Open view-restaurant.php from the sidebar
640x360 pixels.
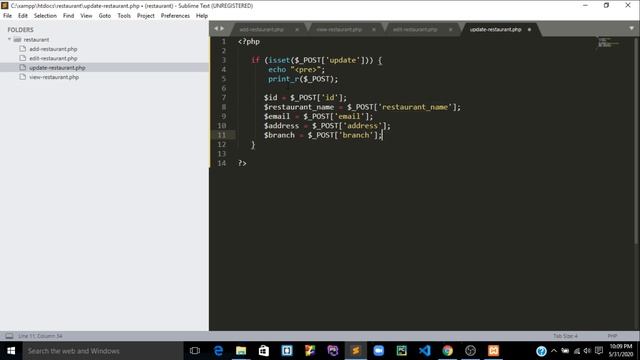pos(54,77)
